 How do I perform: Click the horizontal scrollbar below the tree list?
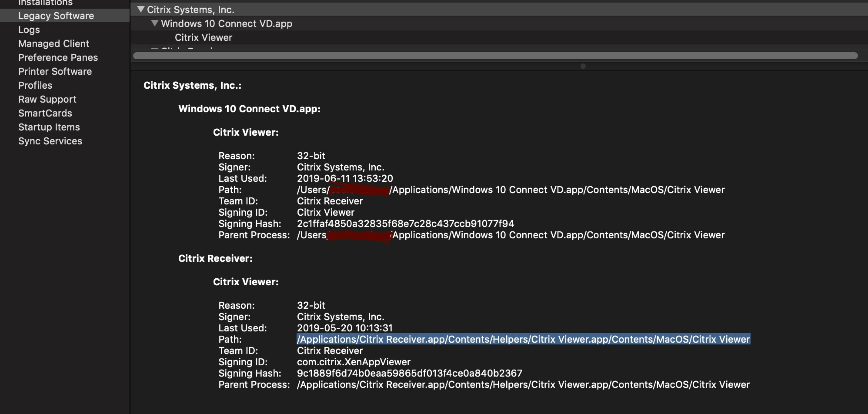tap(495, 56)
